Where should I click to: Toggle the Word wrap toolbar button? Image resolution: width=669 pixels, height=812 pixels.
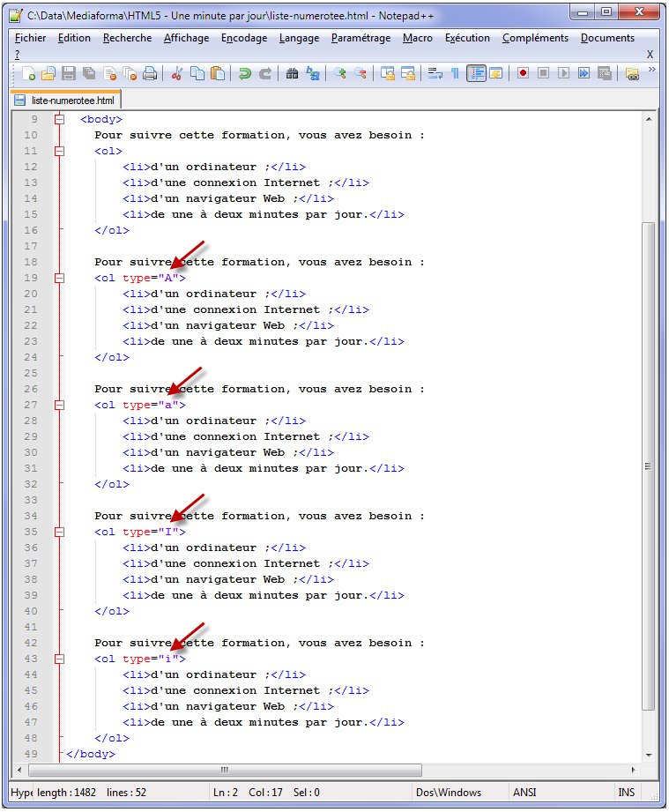point(435,74)
